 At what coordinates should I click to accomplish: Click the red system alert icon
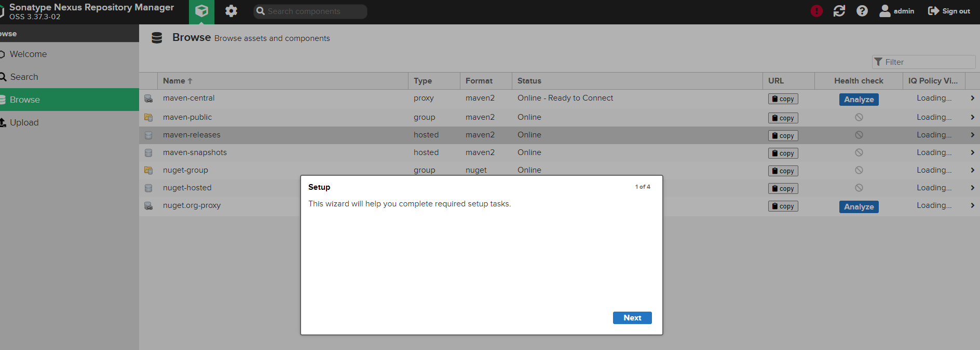(816, 11)
